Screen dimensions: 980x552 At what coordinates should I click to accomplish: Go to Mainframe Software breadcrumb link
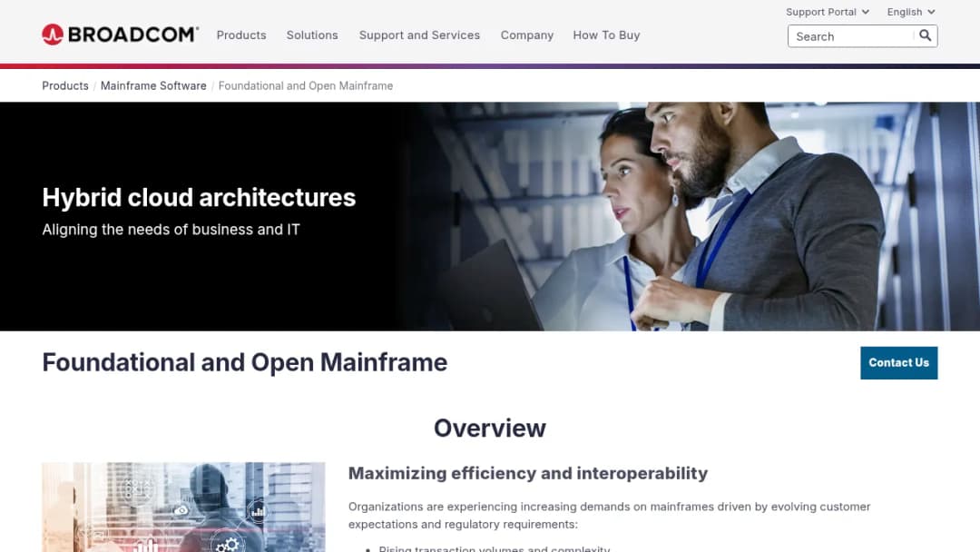[153, 85]
